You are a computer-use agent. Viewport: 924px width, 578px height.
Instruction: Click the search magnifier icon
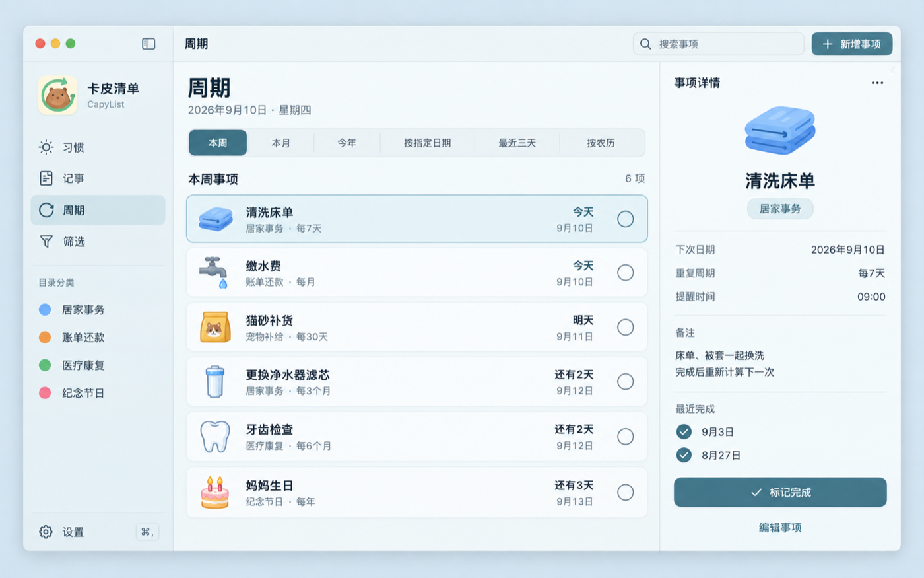645,44
